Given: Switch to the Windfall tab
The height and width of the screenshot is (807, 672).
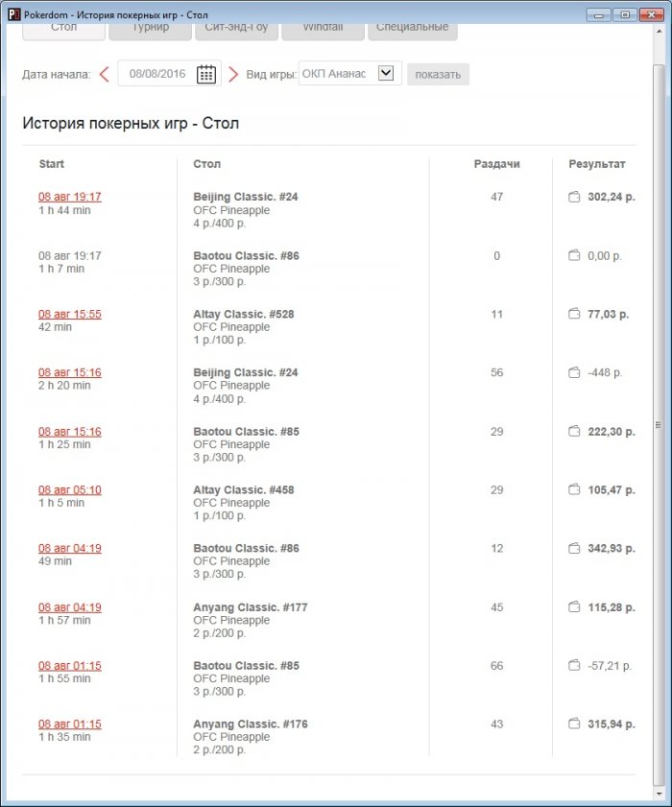Looking at the screenshot, I should pyautogui.click(x=323, y=30).
